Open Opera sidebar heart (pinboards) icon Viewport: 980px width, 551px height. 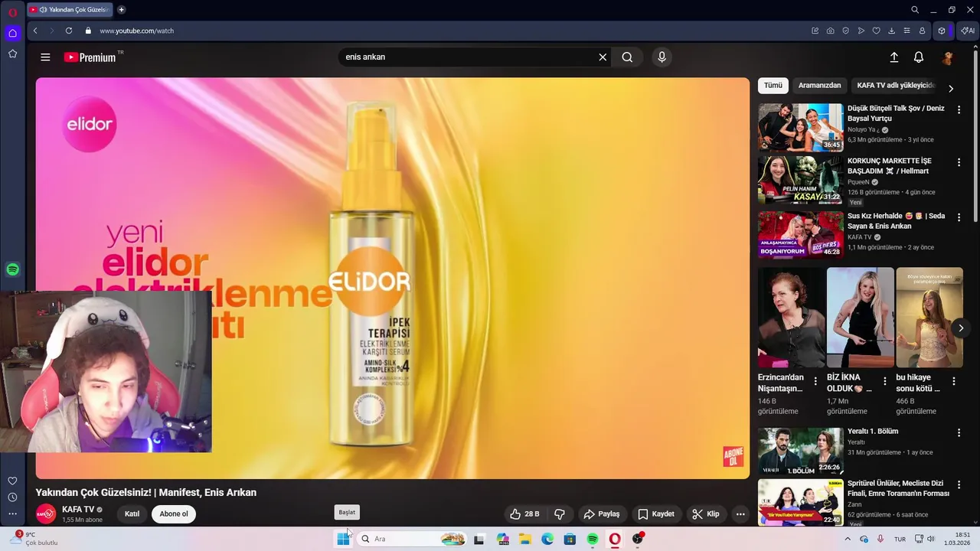click(x=12, y=481)
